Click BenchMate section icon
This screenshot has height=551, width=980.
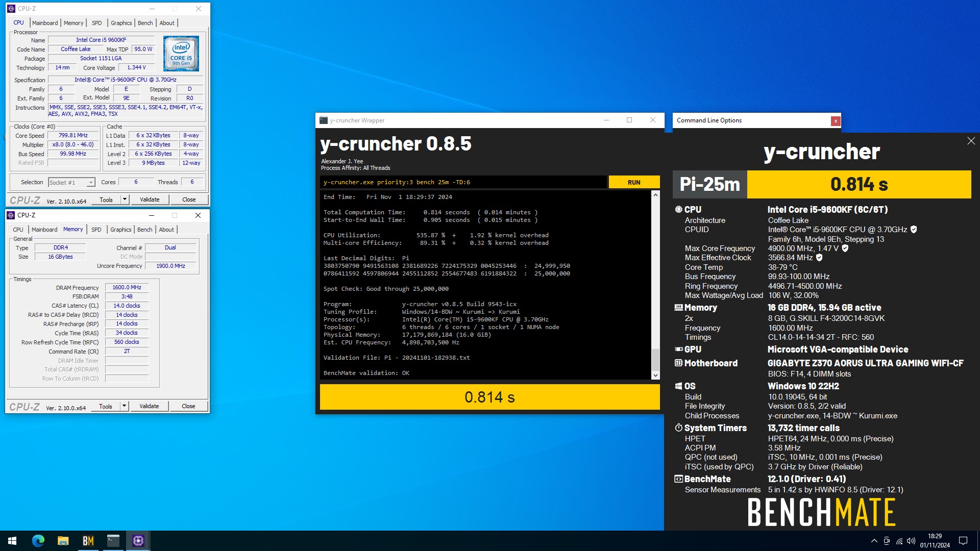tap(678, 479)
